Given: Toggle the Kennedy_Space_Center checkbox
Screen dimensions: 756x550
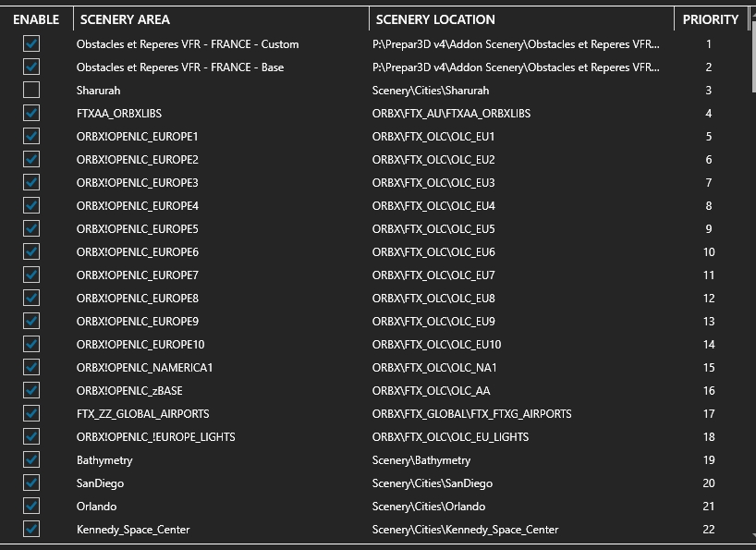Looking at the screenshot, I should 31,530.
